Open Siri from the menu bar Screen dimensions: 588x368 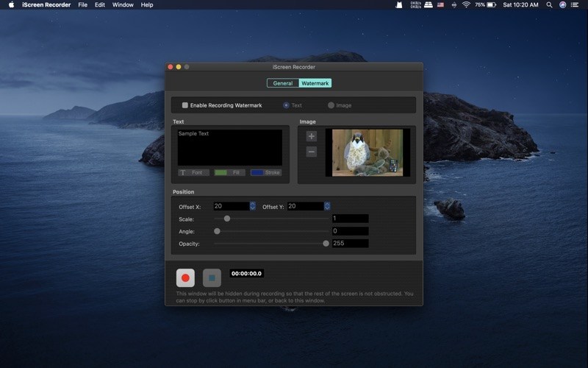point(563,4)
